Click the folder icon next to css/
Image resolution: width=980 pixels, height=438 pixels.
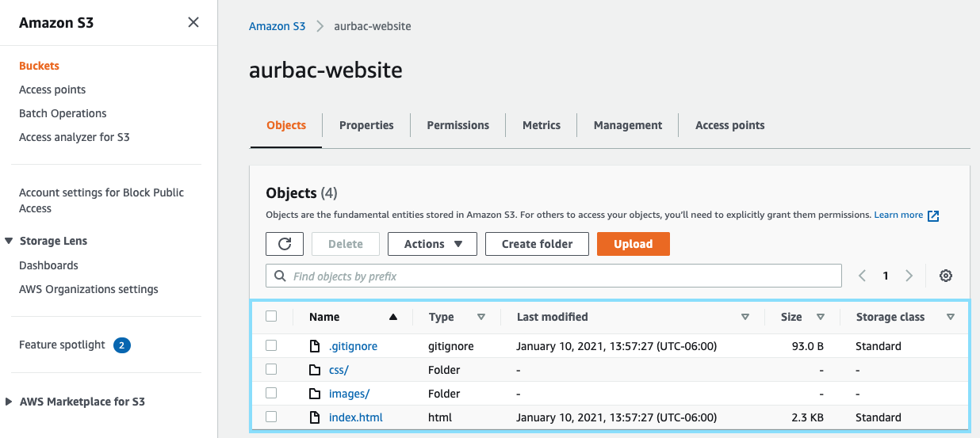(x=315, y=370)
